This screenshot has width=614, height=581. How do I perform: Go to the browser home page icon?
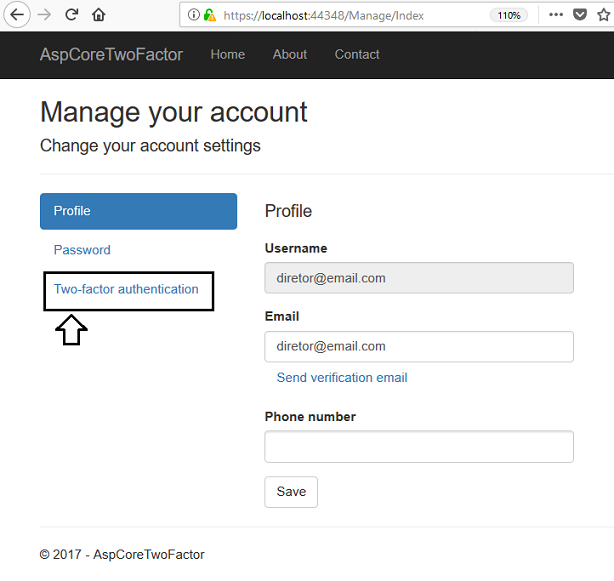tap(99, 15)
